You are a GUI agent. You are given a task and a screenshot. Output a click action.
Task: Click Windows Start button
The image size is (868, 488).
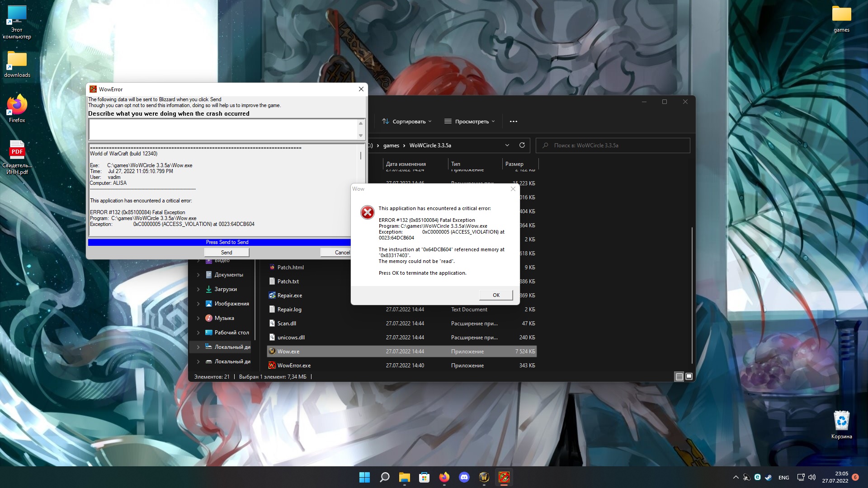pyautogui.click(x=364, y=477)
